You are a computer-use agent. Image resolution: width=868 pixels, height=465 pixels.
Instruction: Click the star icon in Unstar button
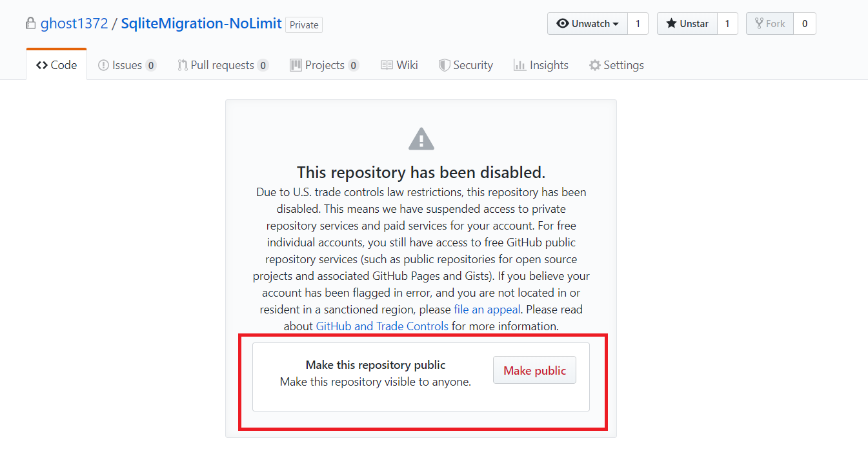point(672,24)
